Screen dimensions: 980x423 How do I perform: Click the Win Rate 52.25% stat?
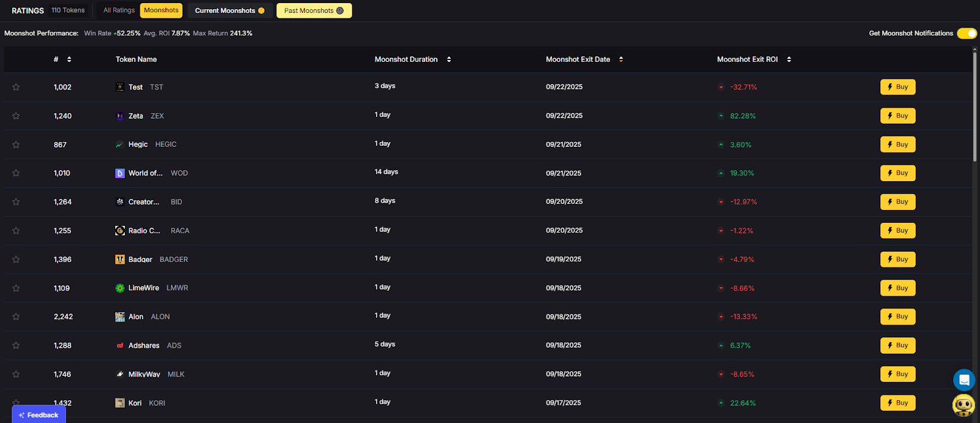pos(112,33)
